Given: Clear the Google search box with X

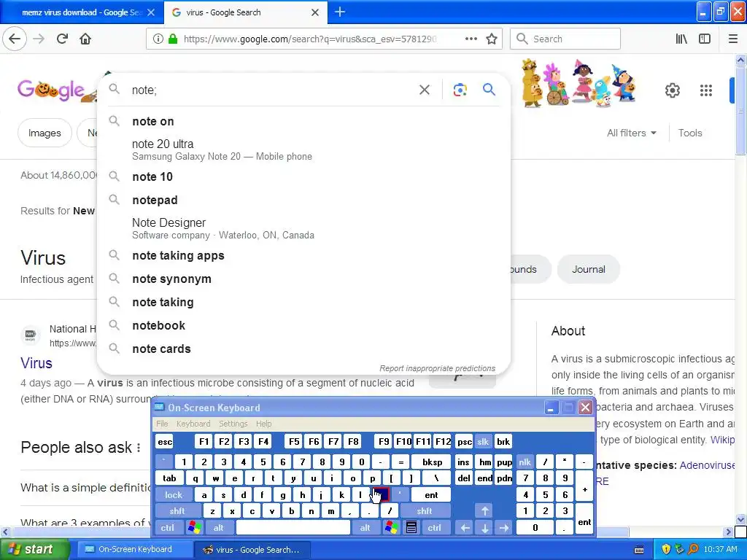Looking at the screenshot, I should (425, 90).
